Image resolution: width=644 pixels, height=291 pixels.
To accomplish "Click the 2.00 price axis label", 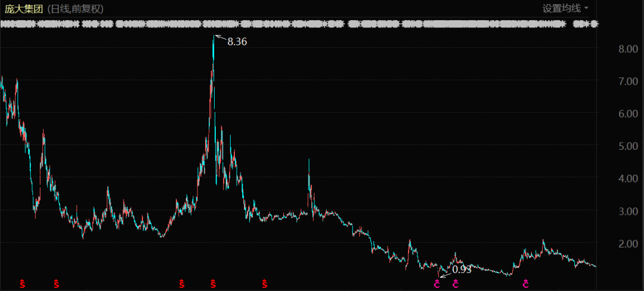I will 628,243.
